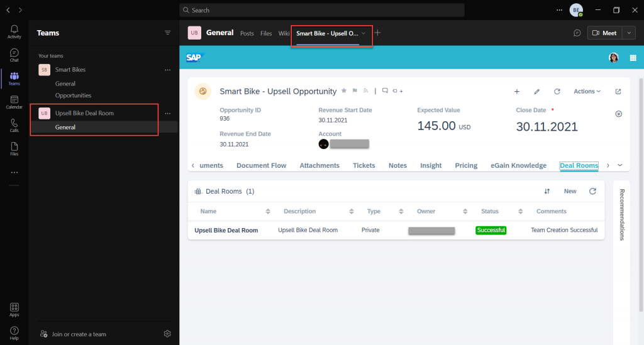Open Files in Teams sidebar

click(x=14, y=149)
